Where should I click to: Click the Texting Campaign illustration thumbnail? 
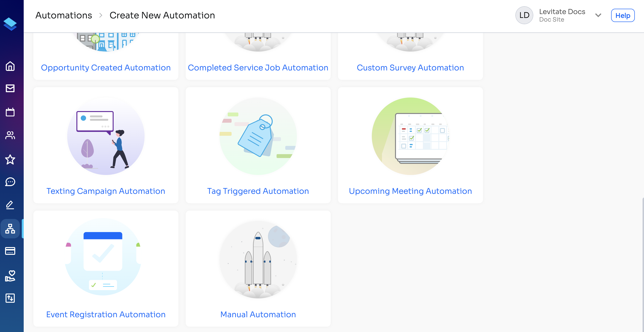pos(106,136)
